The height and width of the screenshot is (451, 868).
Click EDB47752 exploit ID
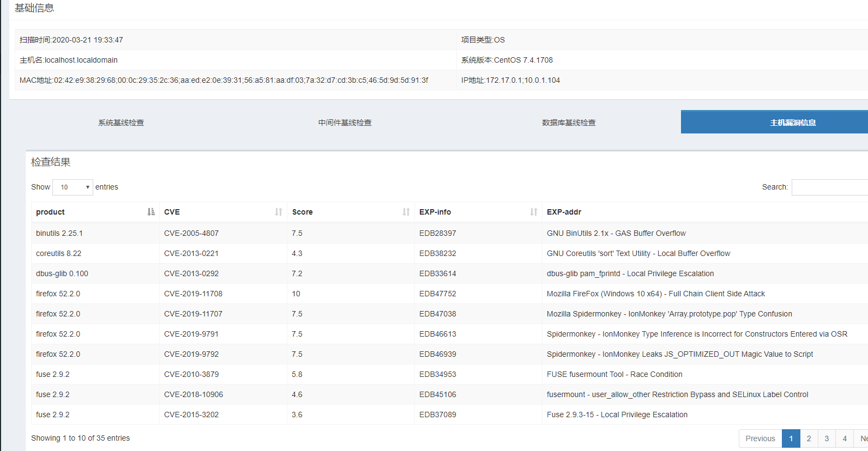tap(438, 294)
